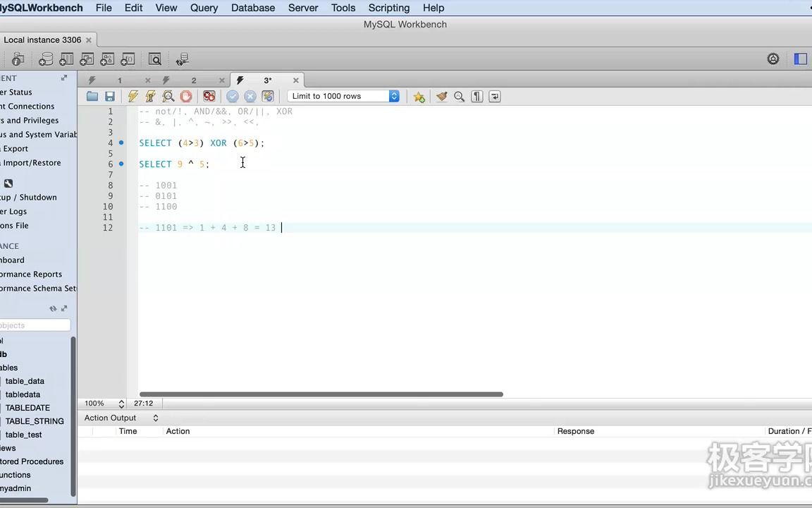Toggle the secondary sidebar panel
812x508 pixels.
(801, 59)
